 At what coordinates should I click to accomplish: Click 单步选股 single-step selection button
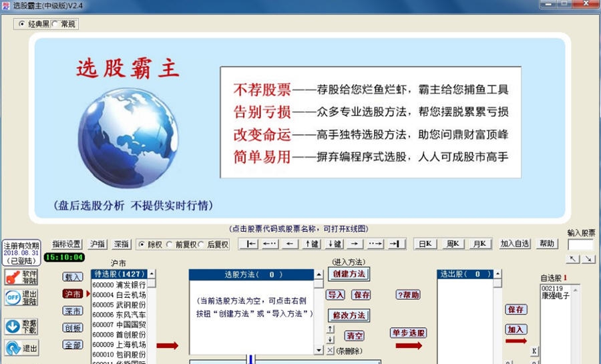point(409,333)
